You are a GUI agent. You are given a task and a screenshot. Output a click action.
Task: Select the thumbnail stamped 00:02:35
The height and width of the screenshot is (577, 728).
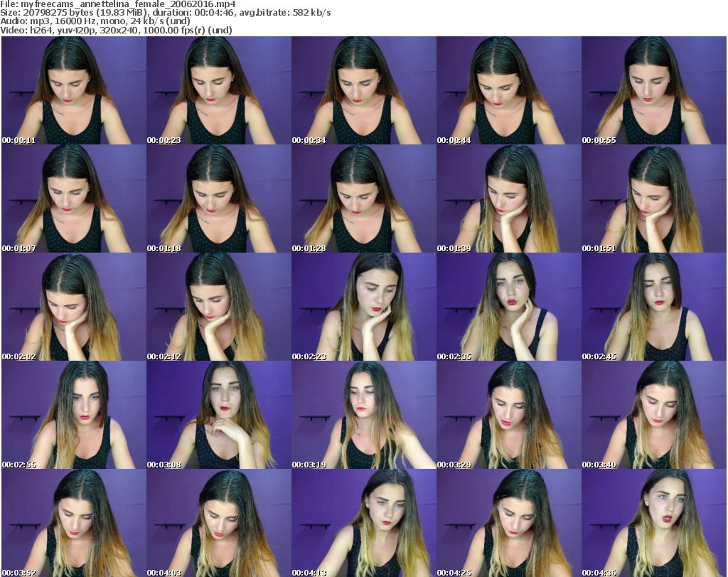[508, 307]
